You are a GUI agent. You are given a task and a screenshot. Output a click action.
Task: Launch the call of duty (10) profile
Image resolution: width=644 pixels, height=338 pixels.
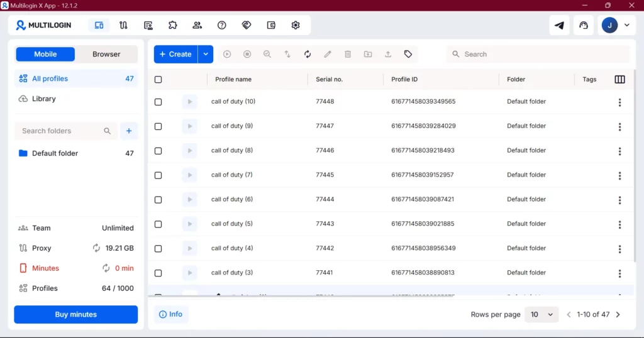tap(189, 102)
